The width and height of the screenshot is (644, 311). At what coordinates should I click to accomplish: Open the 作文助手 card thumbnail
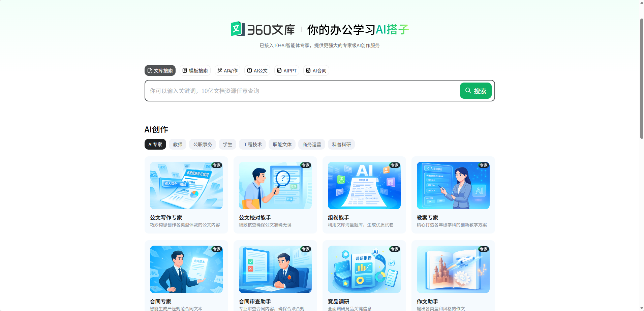pyautogui.click(x=453, y=269)
